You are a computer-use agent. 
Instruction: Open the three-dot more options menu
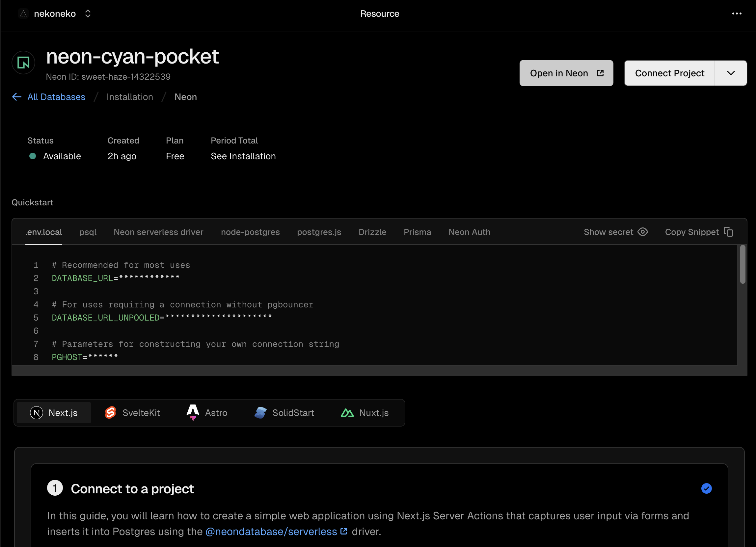[x=737, y=13]
